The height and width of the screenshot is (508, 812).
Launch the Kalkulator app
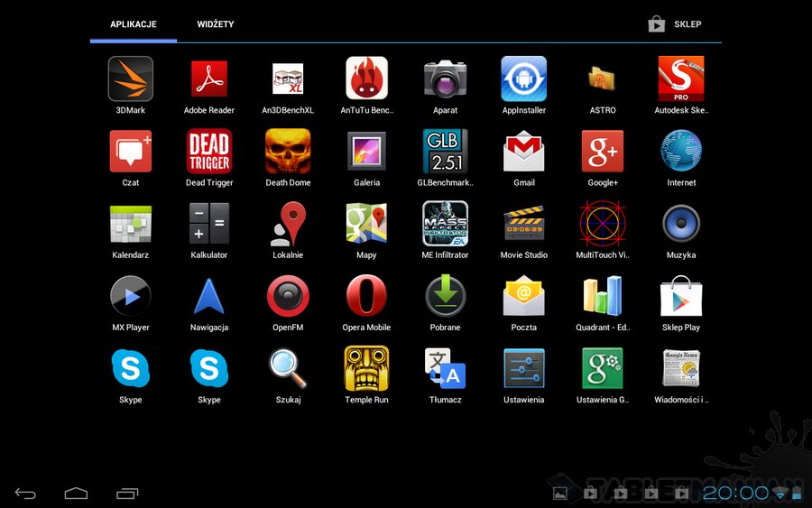pyautogui.click(x=209, y=224)
